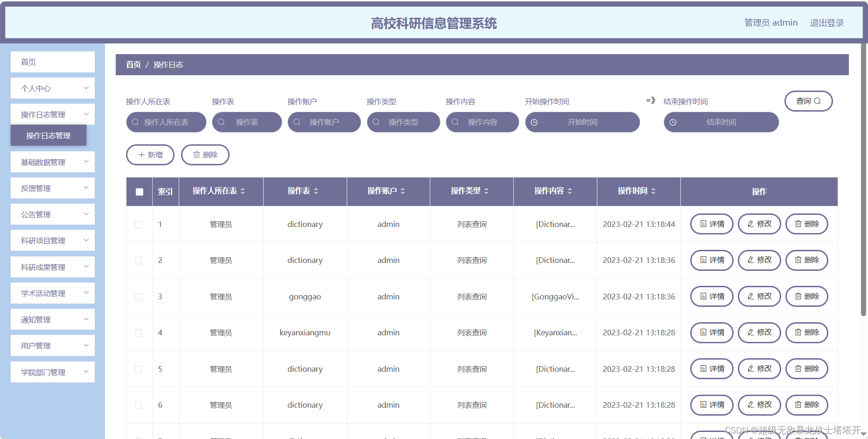868x439 pixels.
Task: Focus 操作内容 search input
Action: coord(483,122)
